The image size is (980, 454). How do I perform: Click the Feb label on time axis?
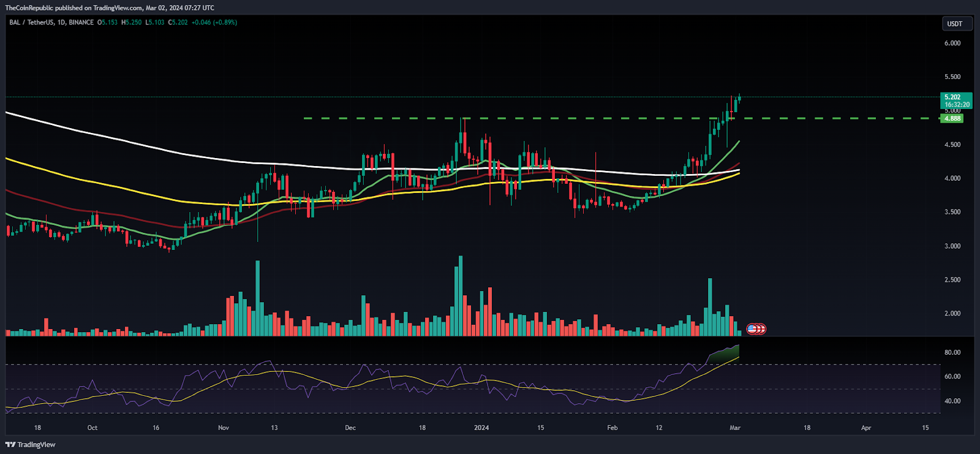click(x=612, y=428)
